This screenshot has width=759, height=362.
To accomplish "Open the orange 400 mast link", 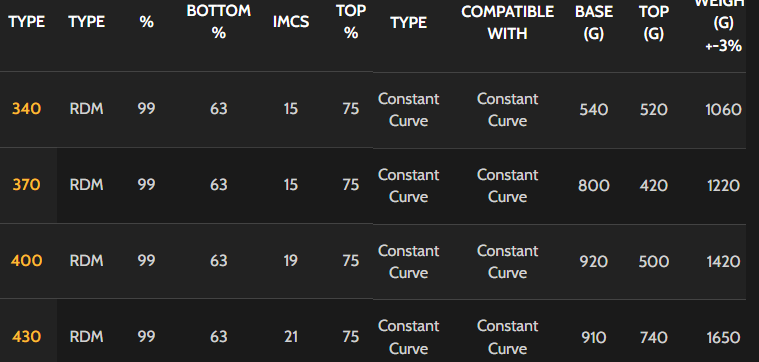I will click(x=26, y=261).
